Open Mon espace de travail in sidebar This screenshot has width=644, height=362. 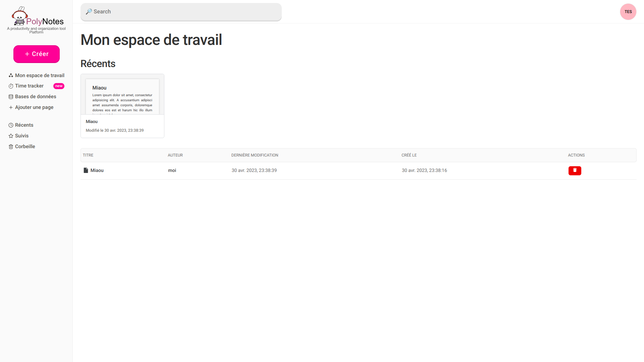40,75
